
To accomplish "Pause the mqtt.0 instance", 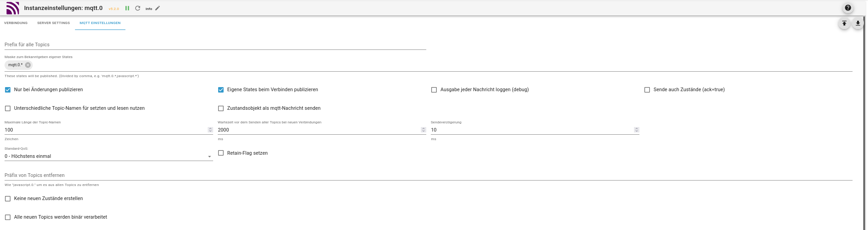I will coord(127,8).
